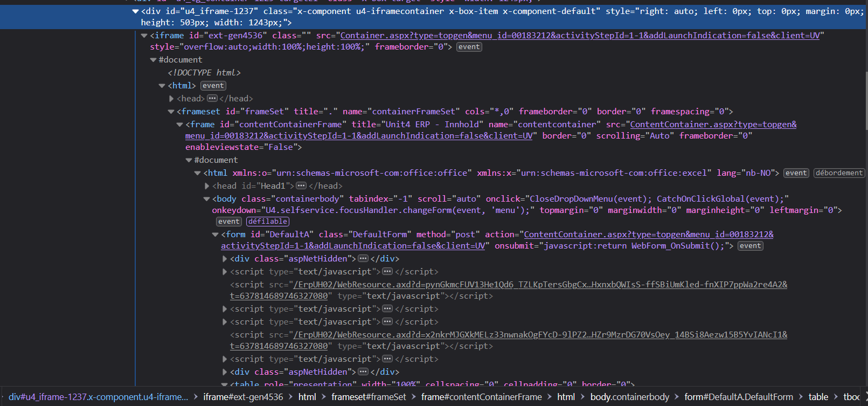Select frameset#frameSet breadcrumb
Viewport: 868px width, 406px height.
click(369, 397)
